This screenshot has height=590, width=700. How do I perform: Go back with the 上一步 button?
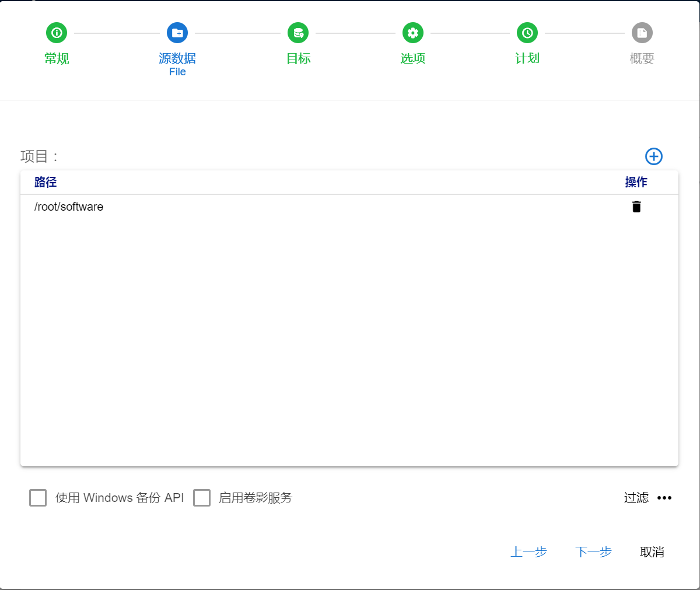(528, 552)
